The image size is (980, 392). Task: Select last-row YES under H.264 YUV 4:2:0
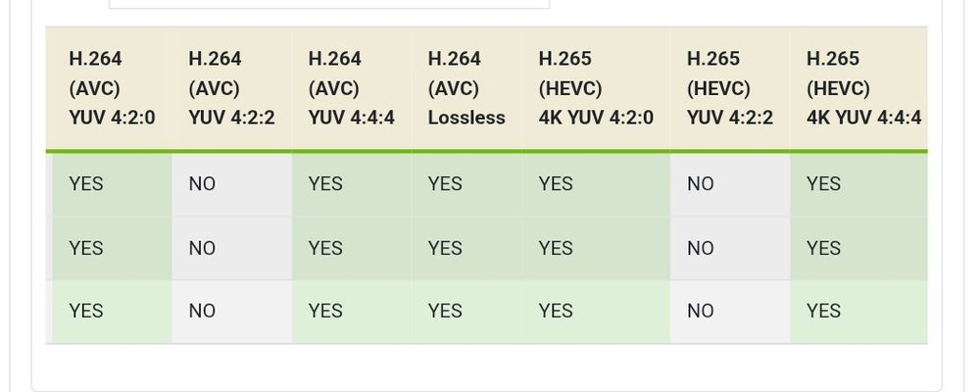[86, 311]
